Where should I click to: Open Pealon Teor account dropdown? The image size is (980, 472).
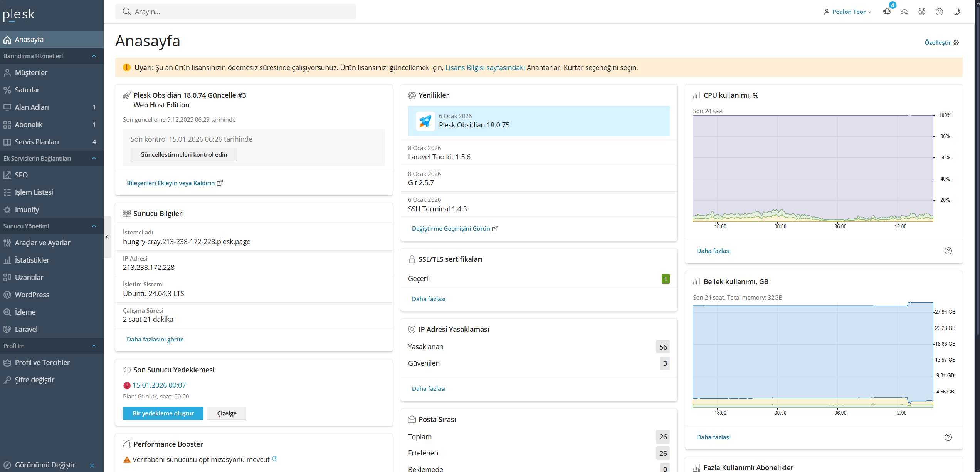click(x=848, y=12)
